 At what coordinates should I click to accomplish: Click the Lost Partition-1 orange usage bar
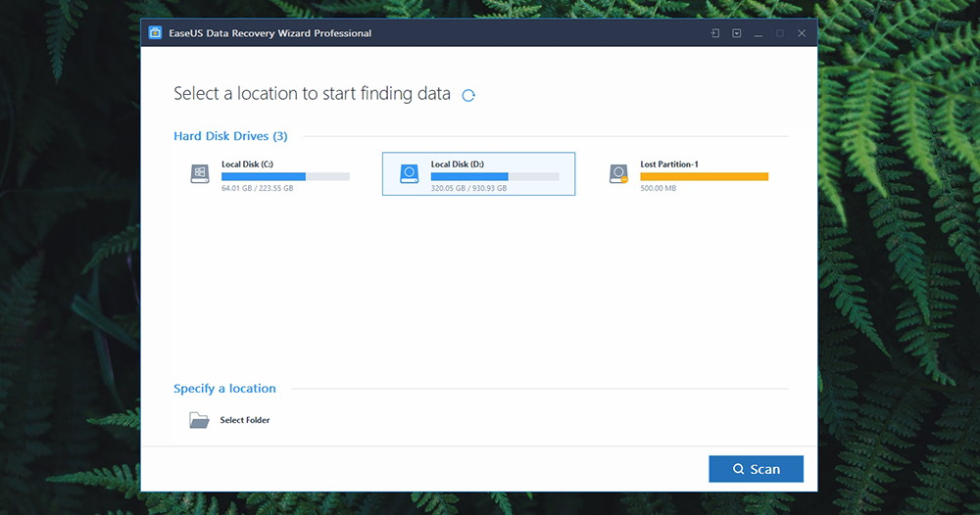click(704, 176)
